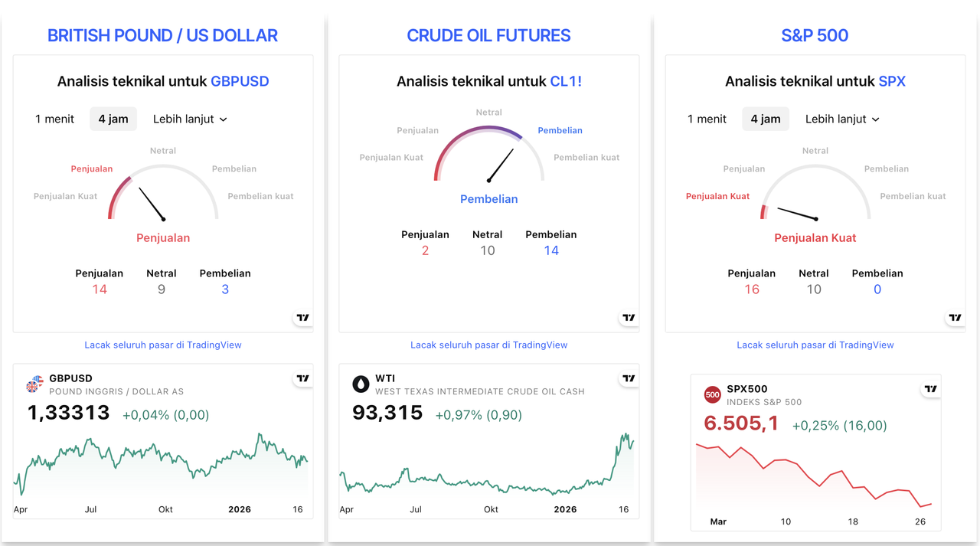The height and width of the screenshot is (546, 980).
Task: Click GBPUSD Pembelian count 3
Action: click(x=225, y=289)
